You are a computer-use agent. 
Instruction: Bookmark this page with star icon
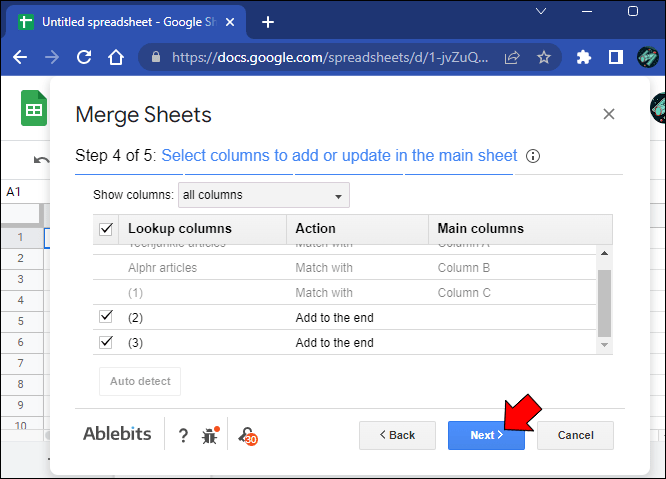(544, 58)
